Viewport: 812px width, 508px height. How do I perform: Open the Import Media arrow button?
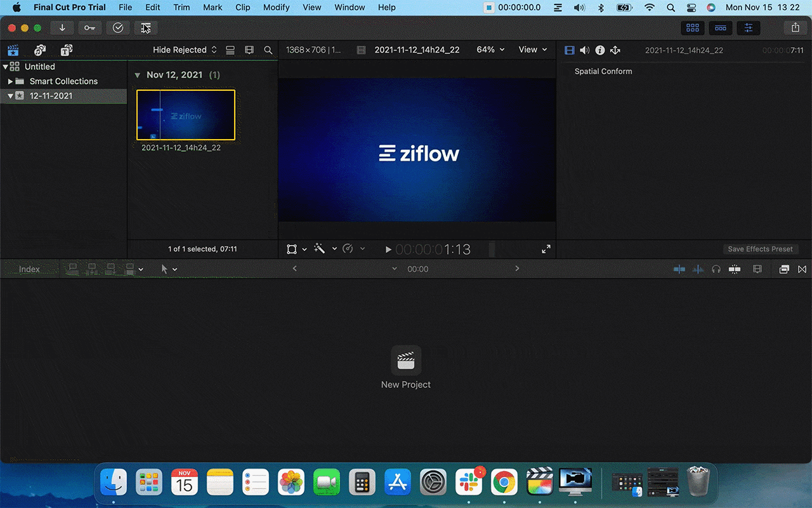(x=62, y=28)
